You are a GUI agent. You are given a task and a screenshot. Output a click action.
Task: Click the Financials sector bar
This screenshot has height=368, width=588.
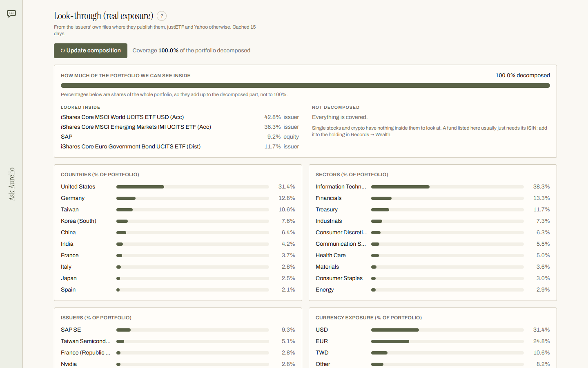pyautogui.click(x=448, y=198)
